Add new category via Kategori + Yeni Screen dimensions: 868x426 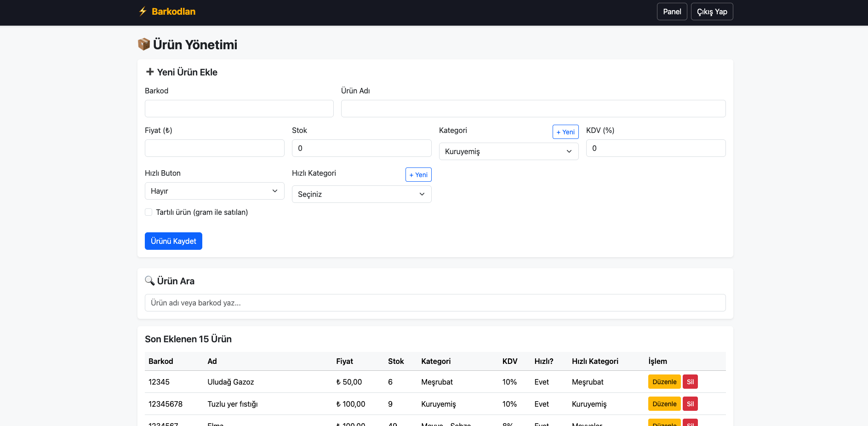pos(565,132)
